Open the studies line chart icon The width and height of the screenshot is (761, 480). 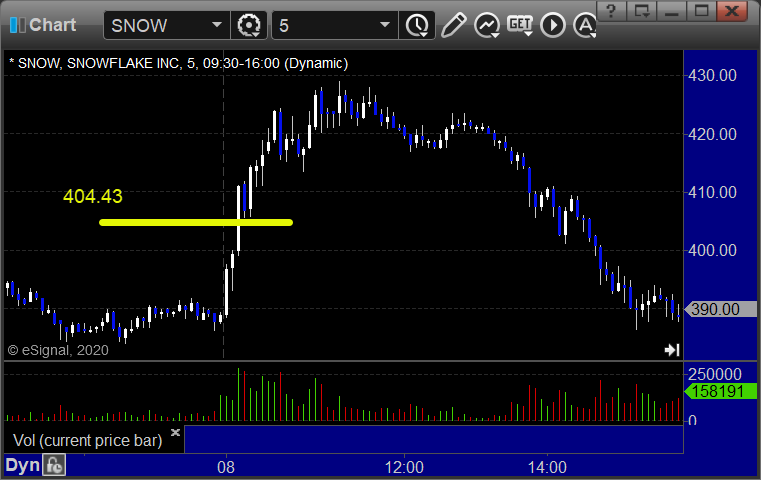click(487, 25)
